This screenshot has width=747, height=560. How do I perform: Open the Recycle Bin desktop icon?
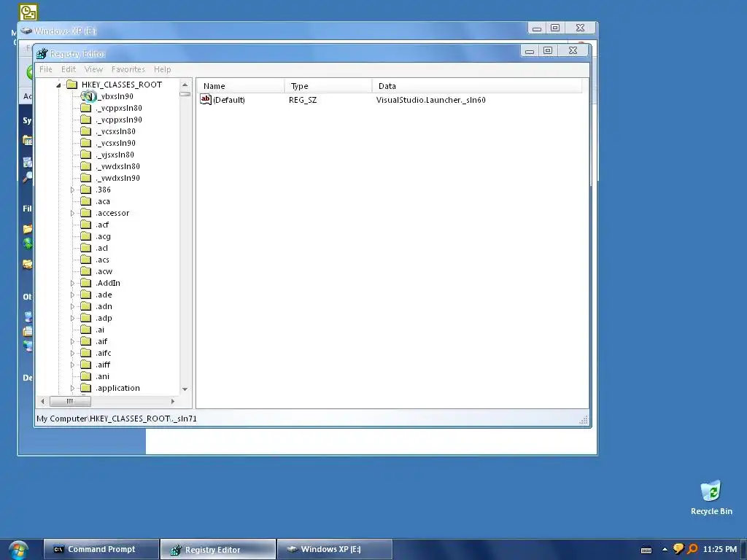[x=711, y=498]
